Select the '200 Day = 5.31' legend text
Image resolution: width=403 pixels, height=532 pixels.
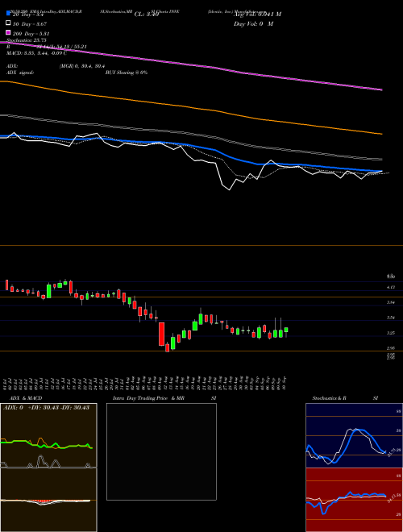(x=31, y=34)
